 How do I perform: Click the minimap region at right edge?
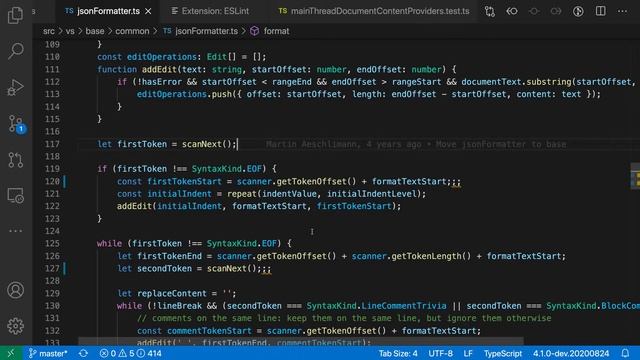pos(635,176)
